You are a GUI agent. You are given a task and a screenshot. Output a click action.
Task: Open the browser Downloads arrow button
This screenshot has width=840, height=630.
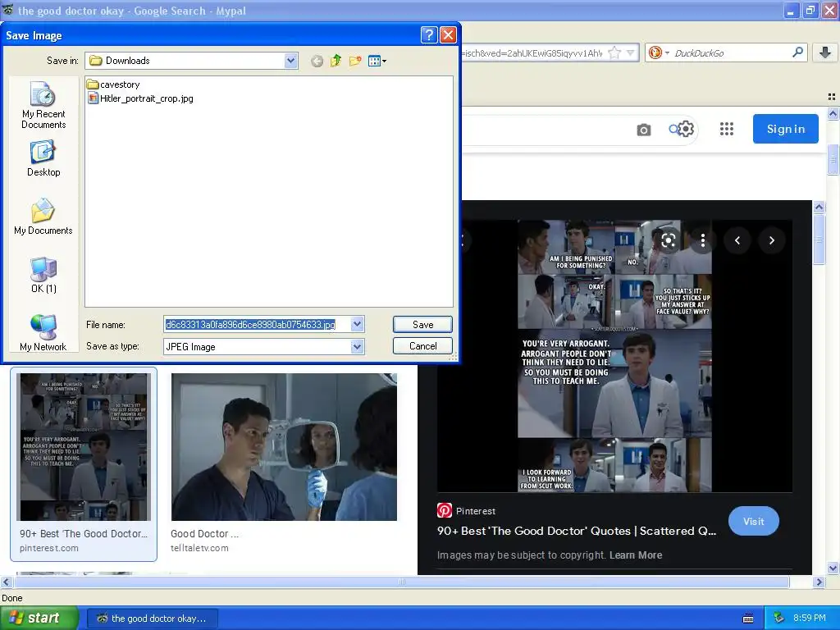(x=825, y=52)
